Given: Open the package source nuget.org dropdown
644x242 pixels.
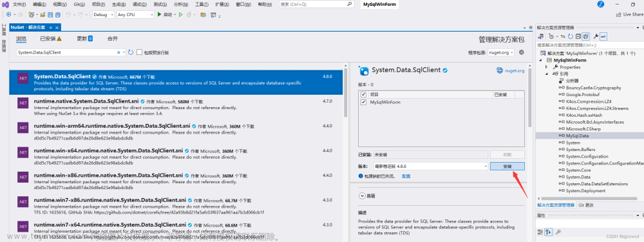Looking at the screenshot, I should pyautogui.click(x=501, y=52).
